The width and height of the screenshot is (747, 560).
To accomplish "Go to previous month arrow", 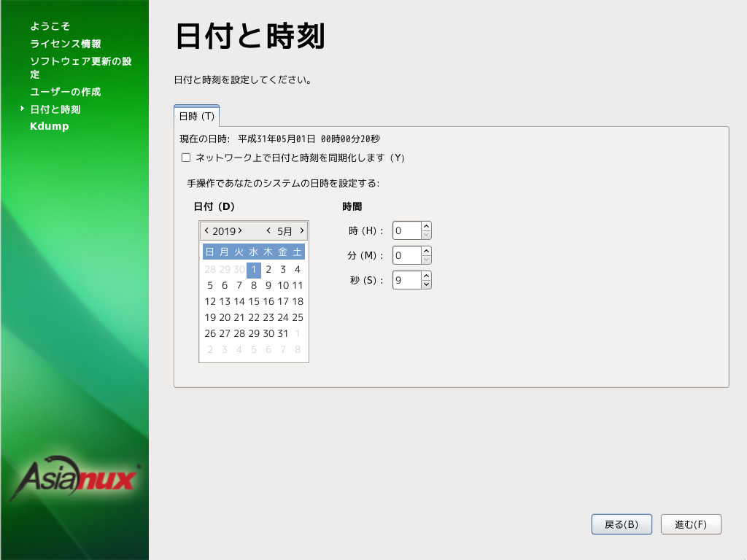I will tap(268, 230).
